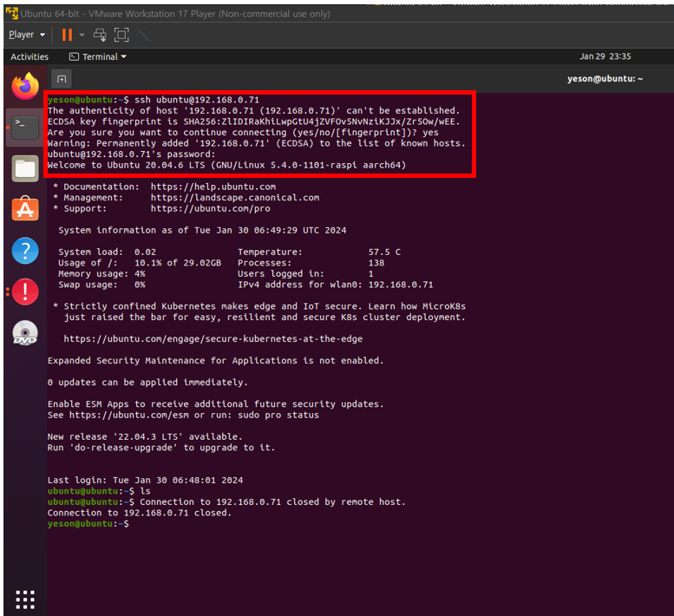The width and height of the screenshot is (674, 616).
Task: Click the ECDSA key fingerprint line
Action: tap(253, 121)
